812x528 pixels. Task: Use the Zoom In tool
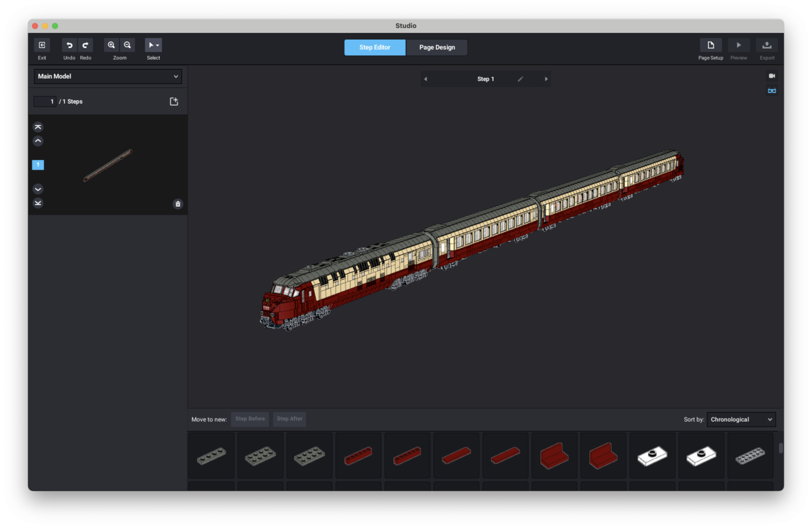(112, 45)
